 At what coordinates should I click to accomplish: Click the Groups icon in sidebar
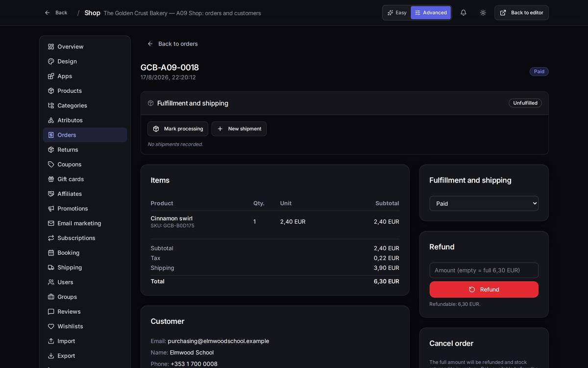click(x=51, y=297)
